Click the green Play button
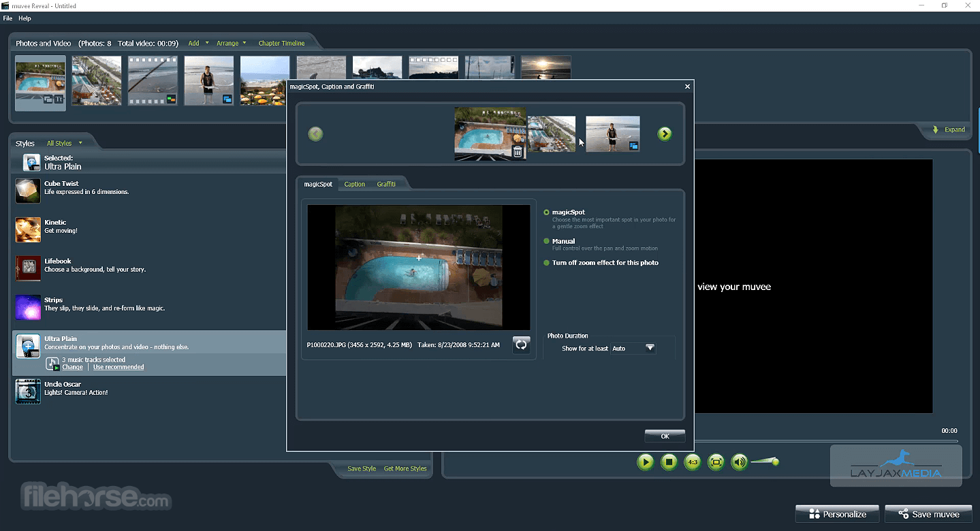 pyautogui.click(x=645, y=462)
